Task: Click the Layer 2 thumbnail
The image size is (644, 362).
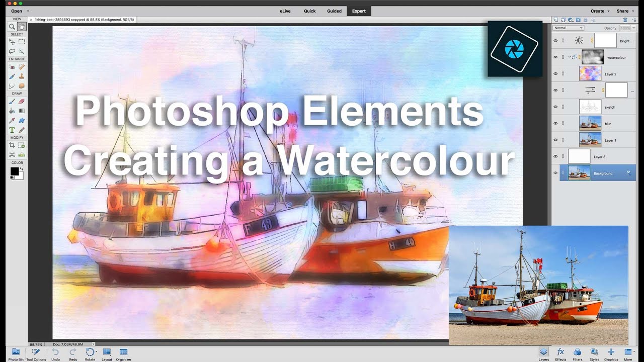Action: tap(590, 74)
